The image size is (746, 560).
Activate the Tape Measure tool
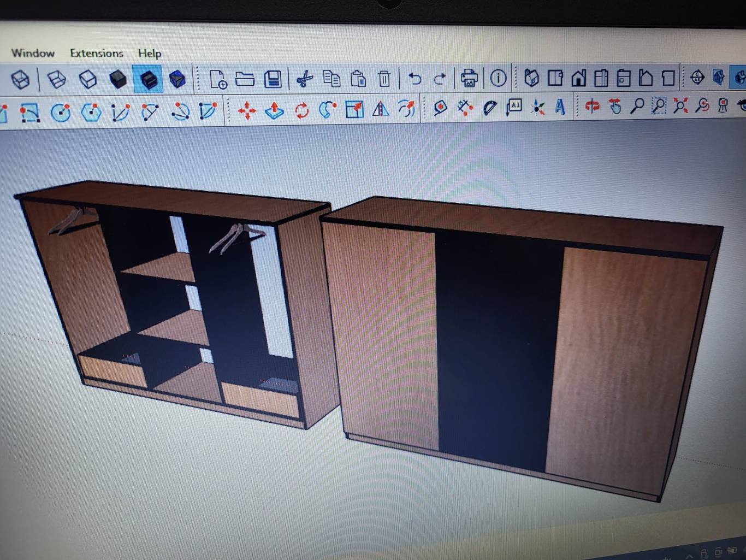pos(440,108)
